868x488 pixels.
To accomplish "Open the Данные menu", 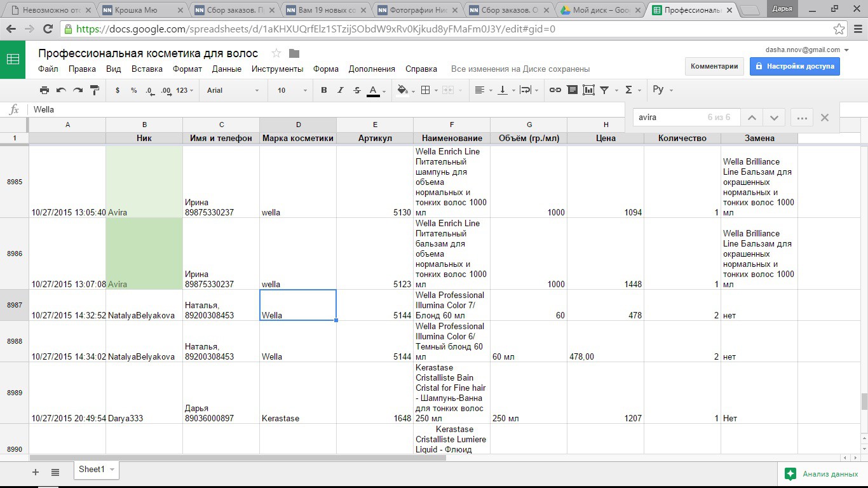I will (227, 69).
